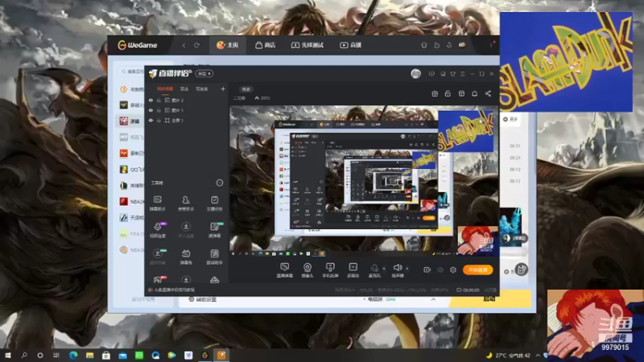Expand microphone options arrow
Viewport: 644px width, 362px height.
click(x=384, y=269)
